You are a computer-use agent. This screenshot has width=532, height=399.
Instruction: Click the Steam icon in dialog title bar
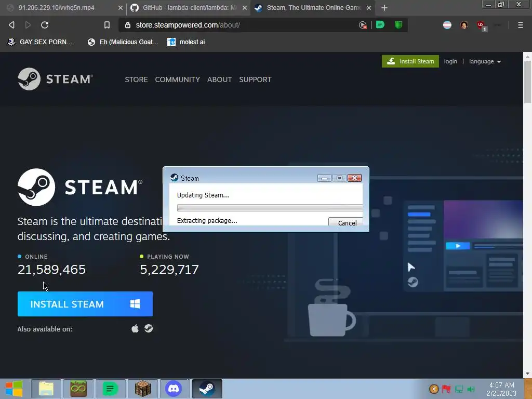click(175, 178)
